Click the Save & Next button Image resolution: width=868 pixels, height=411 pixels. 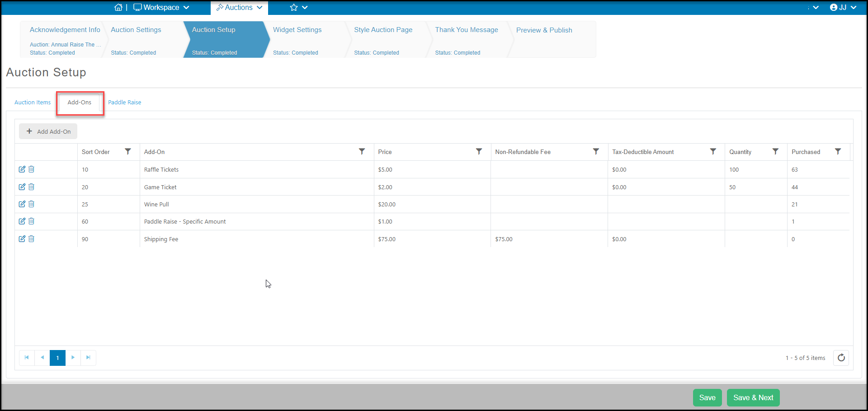[753, 397]
